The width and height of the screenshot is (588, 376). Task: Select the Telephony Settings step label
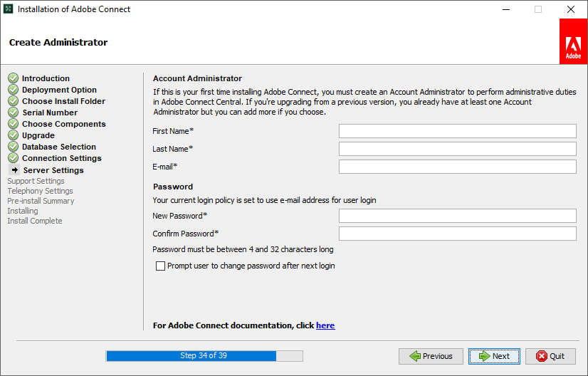pos(40,191)
